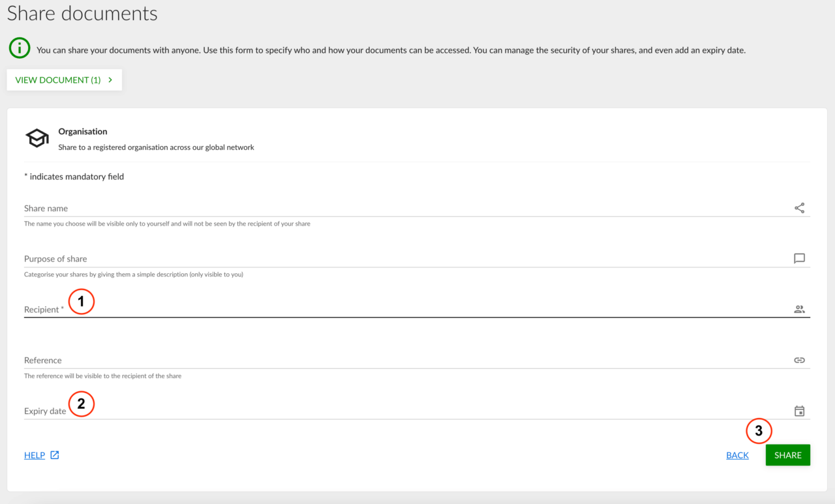This screenshot has height=504, width=835.
Task: Click the external link icon beside HELP
Action: pos(54,455)
